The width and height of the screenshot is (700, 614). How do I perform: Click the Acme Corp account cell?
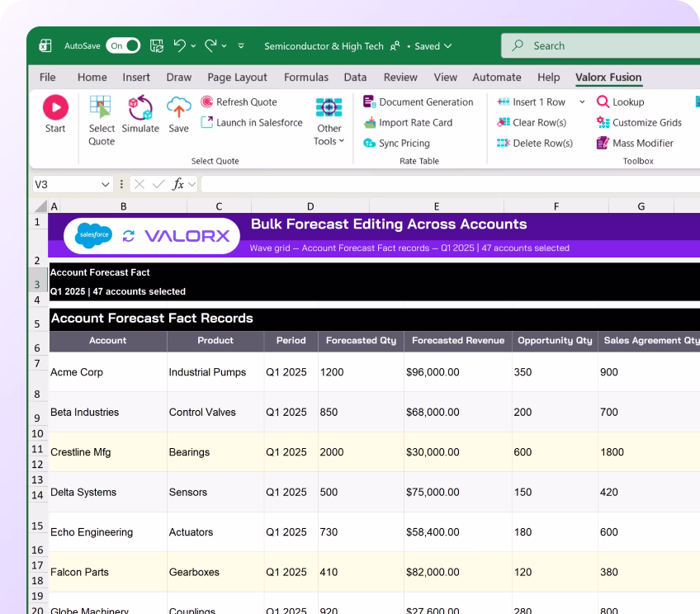(108, 372)
